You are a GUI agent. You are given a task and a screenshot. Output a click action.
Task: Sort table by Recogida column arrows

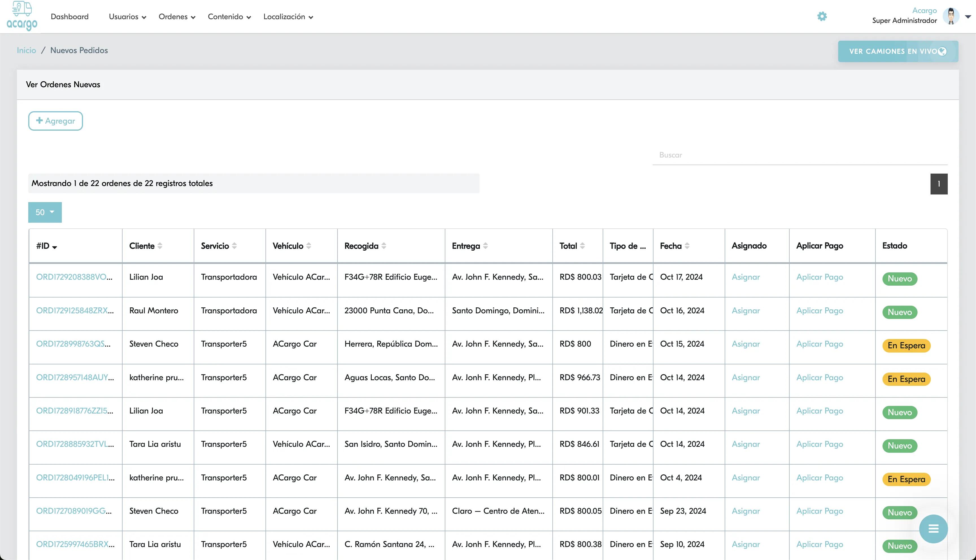[x=384, y=246]
